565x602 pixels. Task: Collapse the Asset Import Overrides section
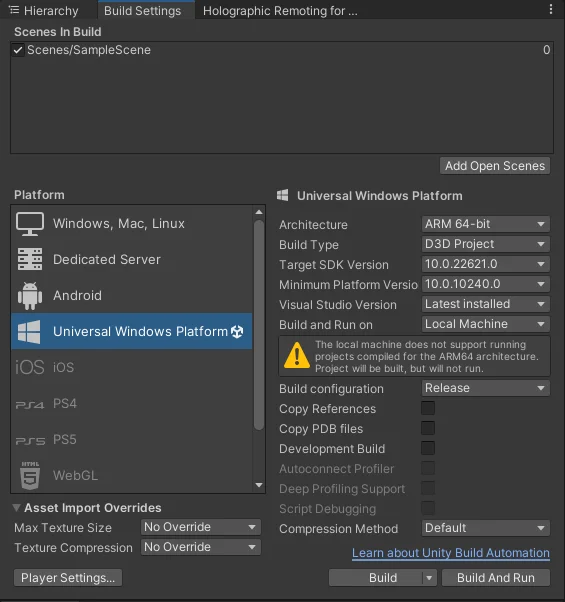17,508
